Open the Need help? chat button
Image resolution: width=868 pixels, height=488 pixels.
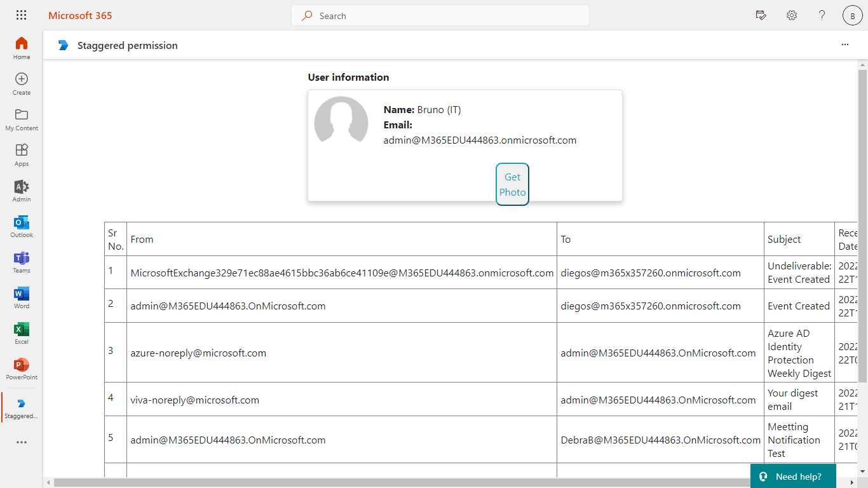(x=792, y=477)
